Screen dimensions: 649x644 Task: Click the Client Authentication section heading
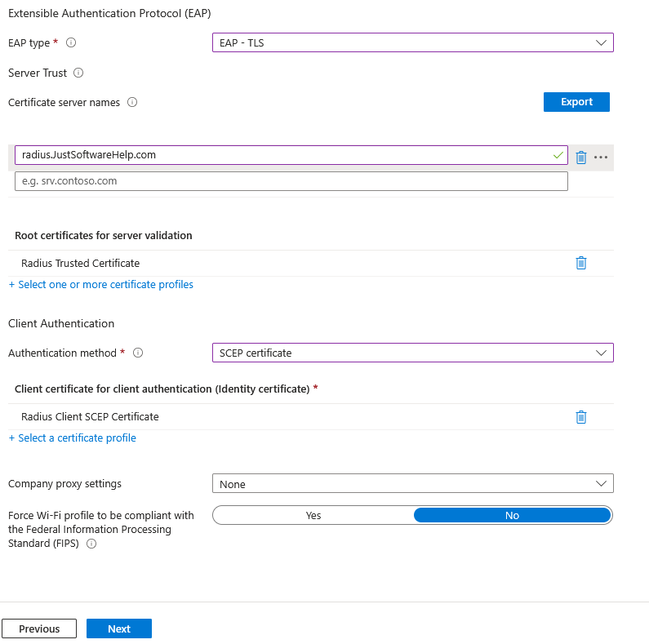coord(61,323)
